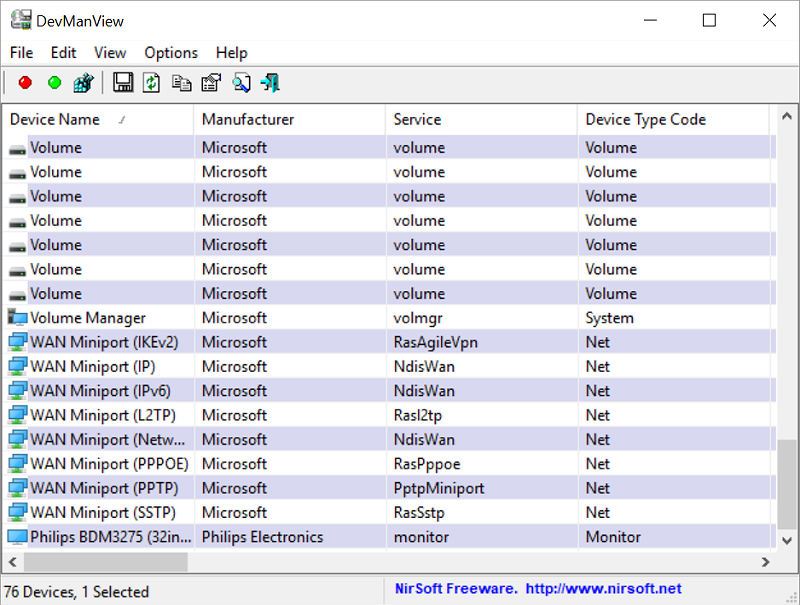Open the View menu
The image size is (800, 605).
tap(110, 53)
